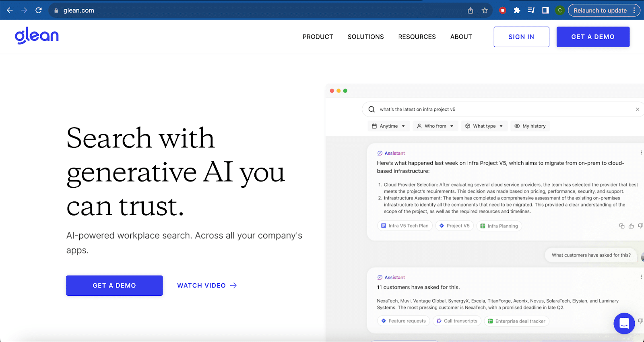The width and height of the screenshot is (644, 342).
Task: Open the browser Extensions puzzle icon
Action: 517,10
